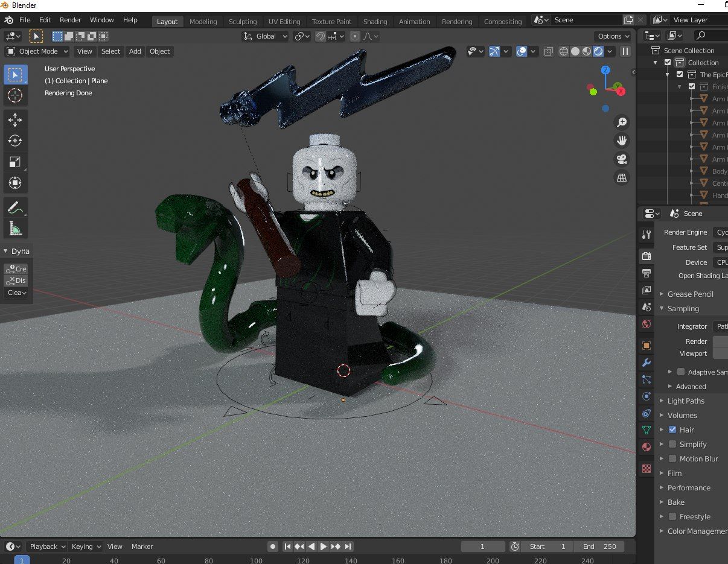Open the Texture properties checker tab
728x564 pixels.
pyautogui.click(x=646, y=469)
